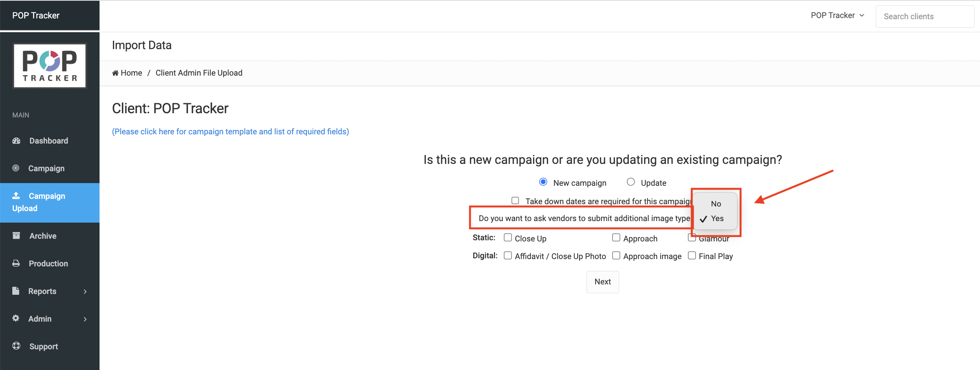Viewport: 980px width, 370px height.
Task: Tick the Affidavit / Close Up Photo checkbox
Action: coord(508,256)
